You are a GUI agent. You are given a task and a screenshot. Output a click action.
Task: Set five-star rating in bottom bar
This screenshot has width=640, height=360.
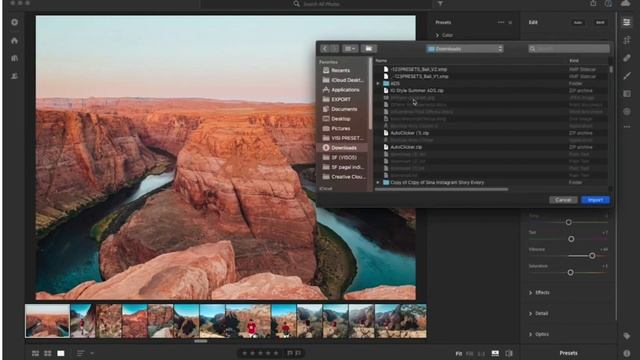[276, 353]
